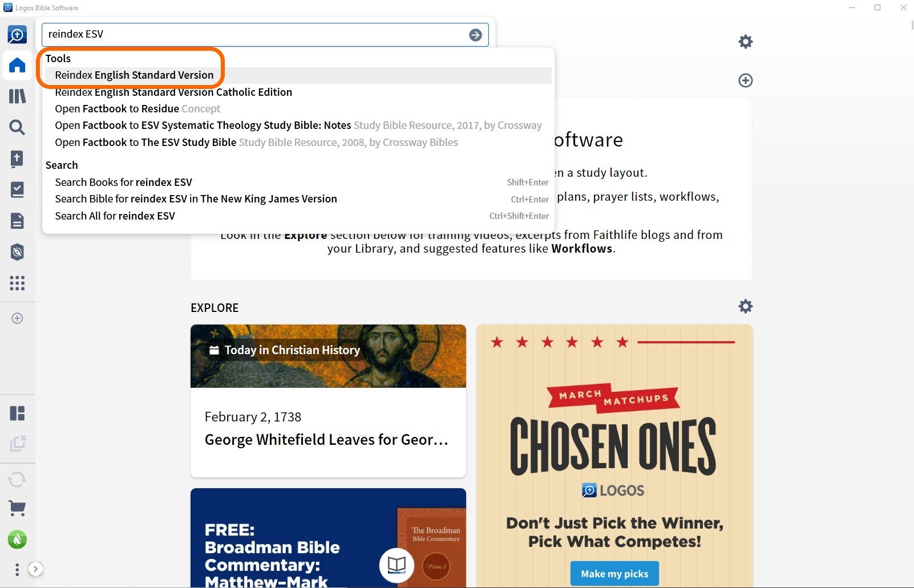Open the Library icon in sidebar
The width and height of the screenshot is (914, 588).
17,96
